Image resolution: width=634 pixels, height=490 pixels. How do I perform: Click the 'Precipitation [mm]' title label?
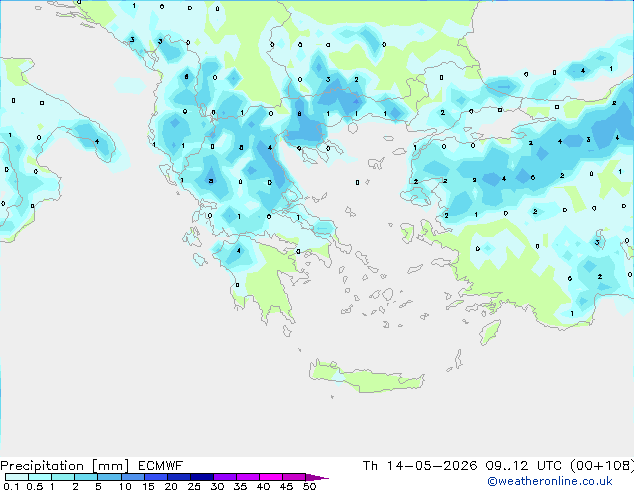pos(65,466)
